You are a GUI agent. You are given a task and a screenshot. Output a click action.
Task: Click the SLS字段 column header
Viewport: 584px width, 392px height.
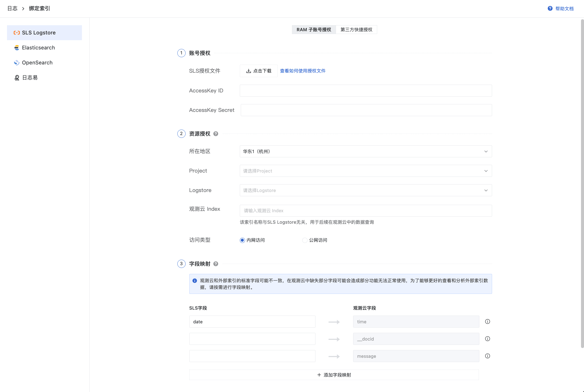click(198, 308)
